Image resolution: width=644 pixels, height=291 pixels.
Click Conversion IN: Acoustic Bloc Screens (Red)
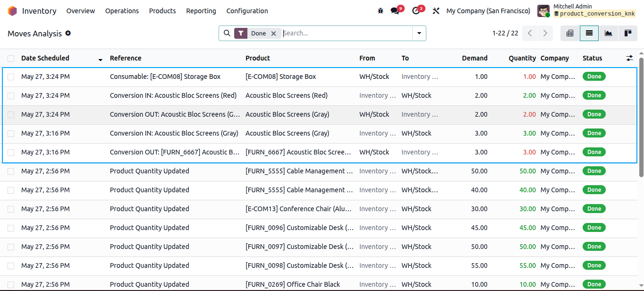click(x=173, y=95)
